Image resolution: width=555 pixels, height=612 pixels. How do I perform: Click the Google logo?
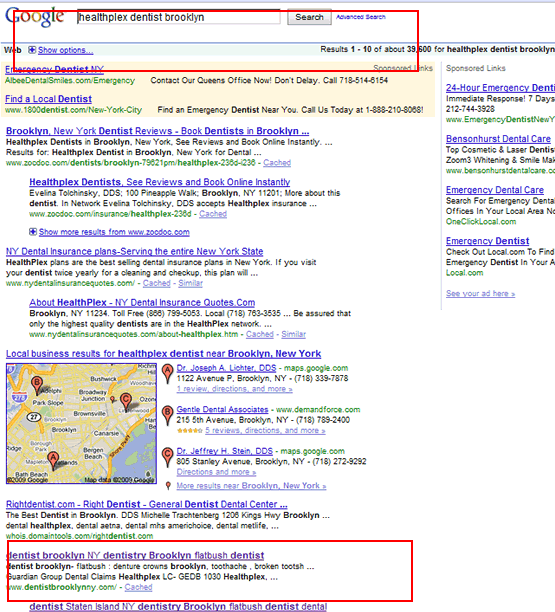(34, 17)
